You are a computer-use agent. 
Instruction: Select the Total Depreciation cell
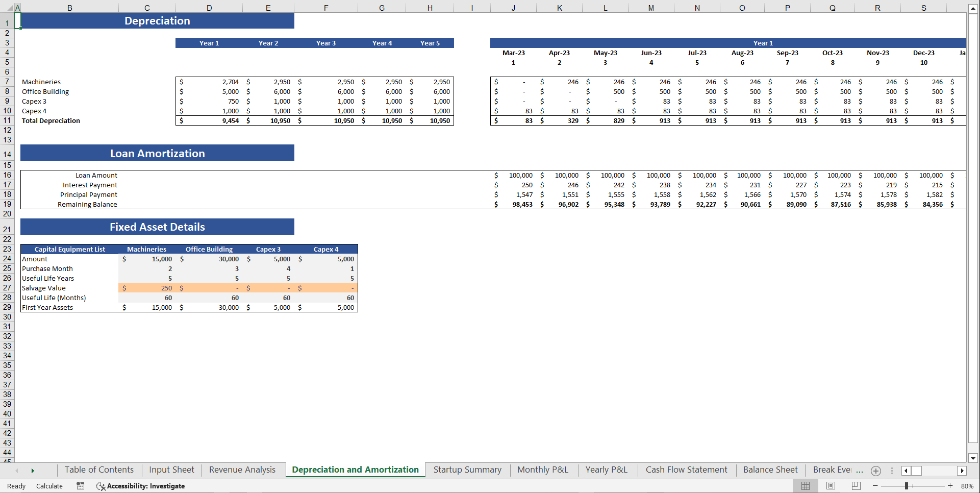click(51, 121)
